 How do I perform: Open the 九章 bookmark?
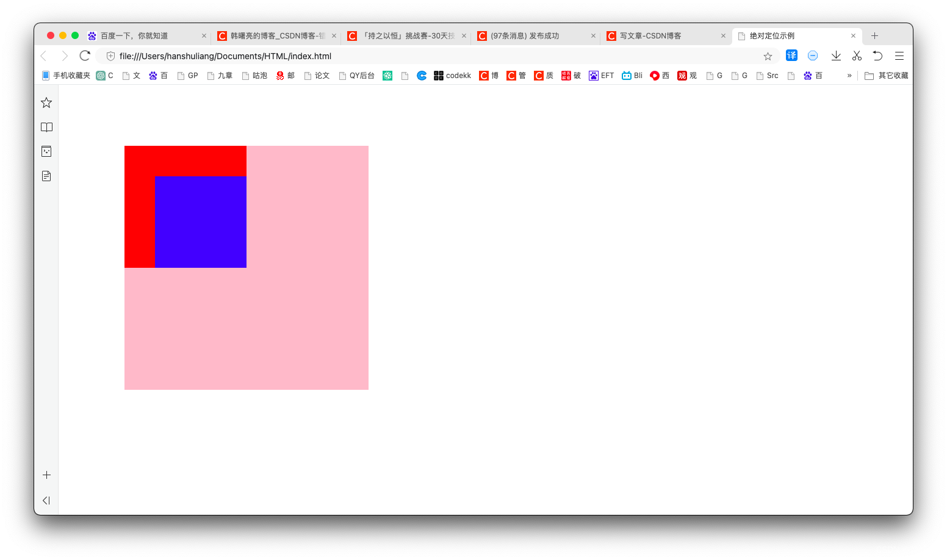220,76
